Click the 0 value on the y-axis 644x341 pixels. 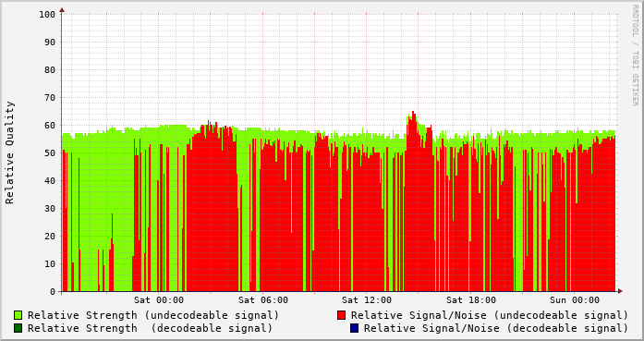[53, 292]
